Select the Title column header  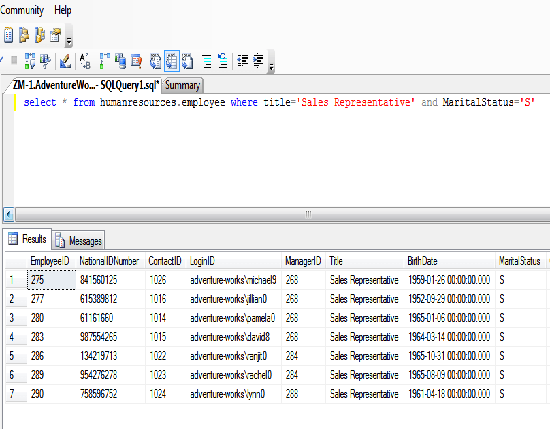[x=364, y=261]
